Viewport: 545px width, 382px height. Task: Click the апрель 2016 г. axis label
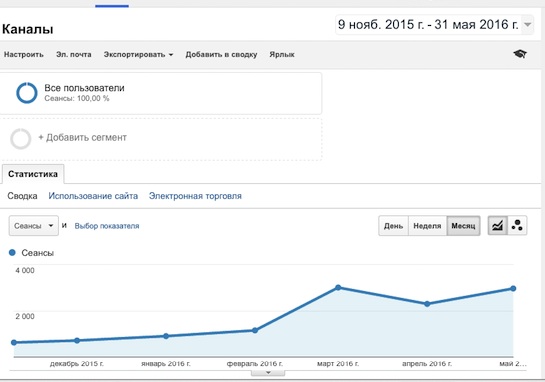coord(427,364)
